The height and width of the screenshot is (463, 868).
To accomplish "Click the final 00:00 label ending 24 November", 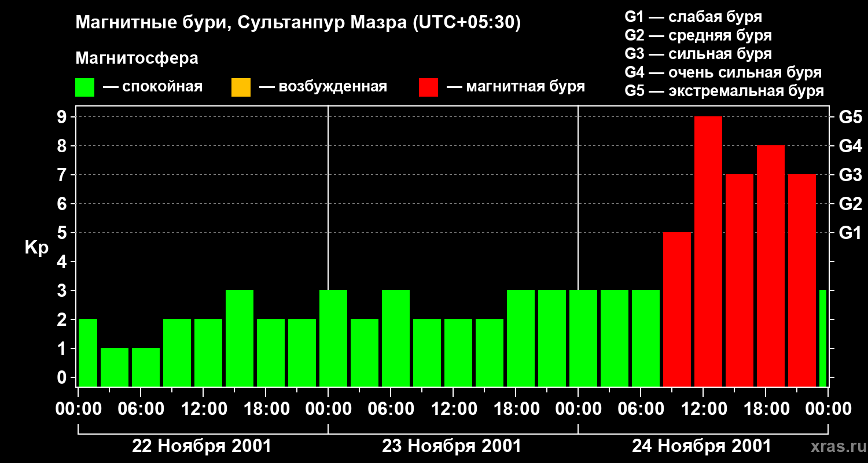I will tap(827, 409).
